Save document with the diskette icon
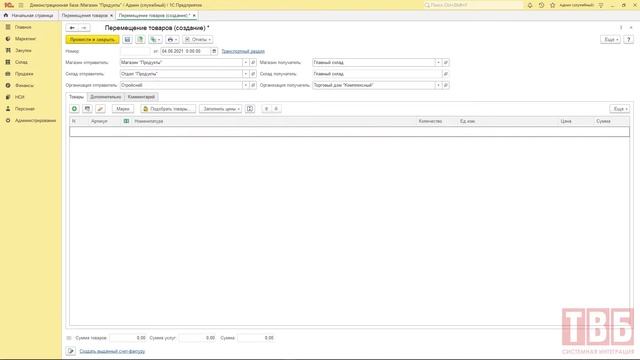Viewport: 640px width, 360px height. [x=127, y=40]
